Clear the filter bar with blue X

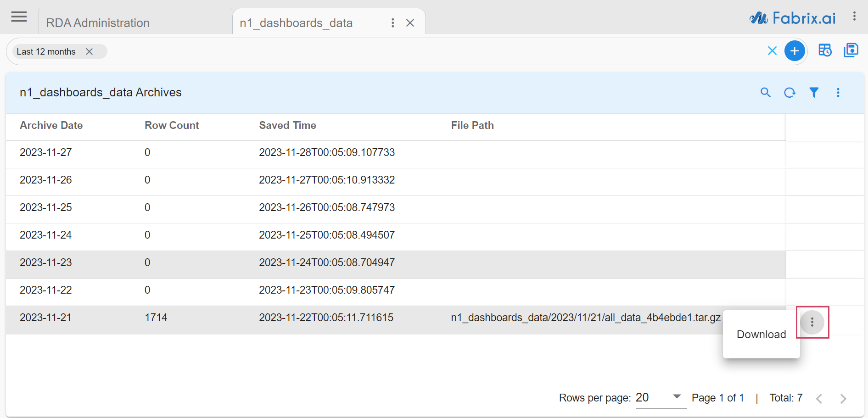[772, 51]
